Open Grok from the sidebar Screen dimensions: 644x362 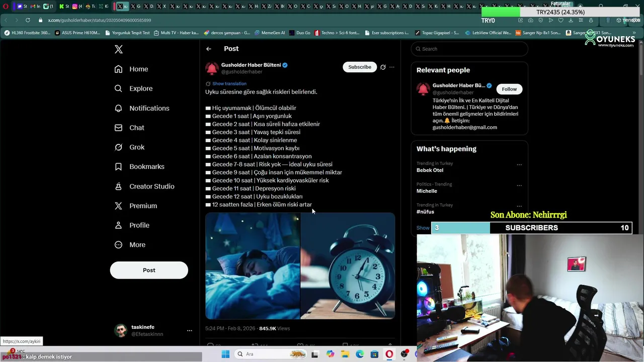pos(129,147)
